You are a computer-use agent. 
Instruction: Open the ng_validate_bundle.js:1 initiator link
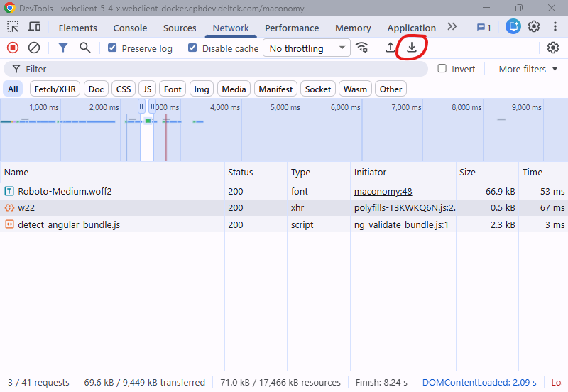[x=401, y=225]
